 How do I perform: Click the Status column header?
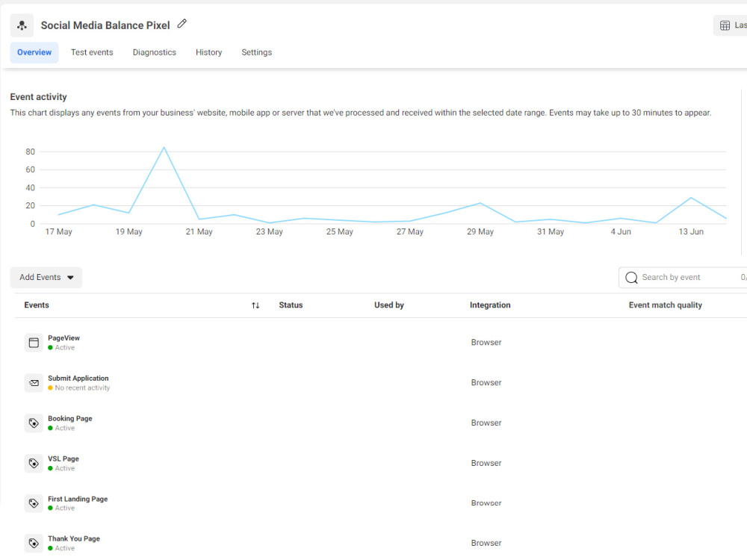click(291, 305)
